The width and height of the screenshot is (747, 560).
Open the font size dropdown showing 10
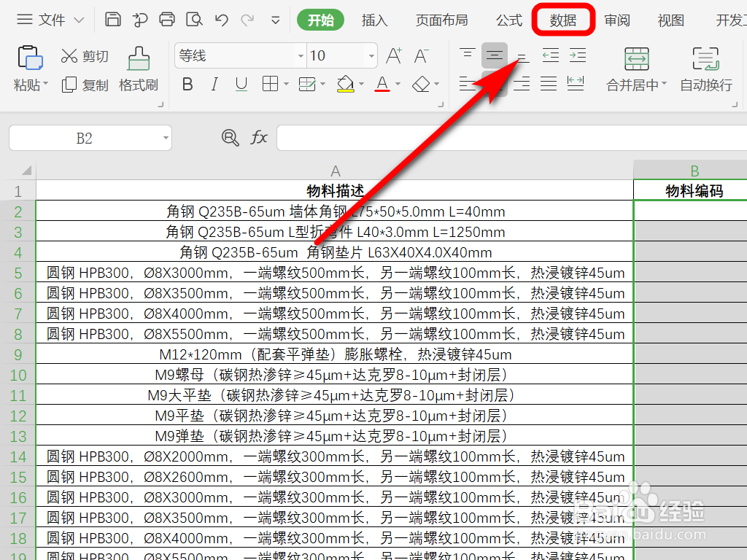tap(371, 55)
